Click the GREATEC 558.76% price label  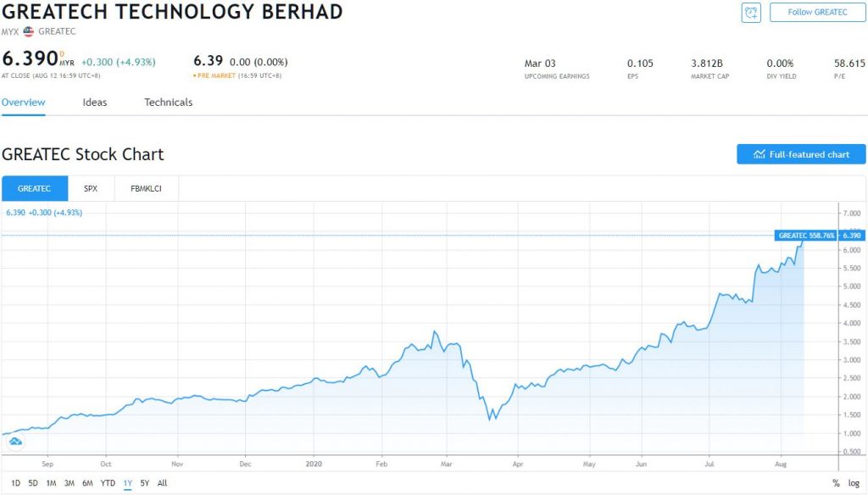click(805, 235)
